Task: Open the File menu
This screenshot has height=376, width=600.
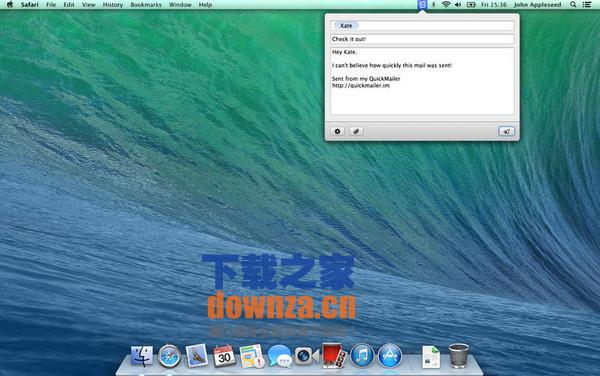Action: 51,5
